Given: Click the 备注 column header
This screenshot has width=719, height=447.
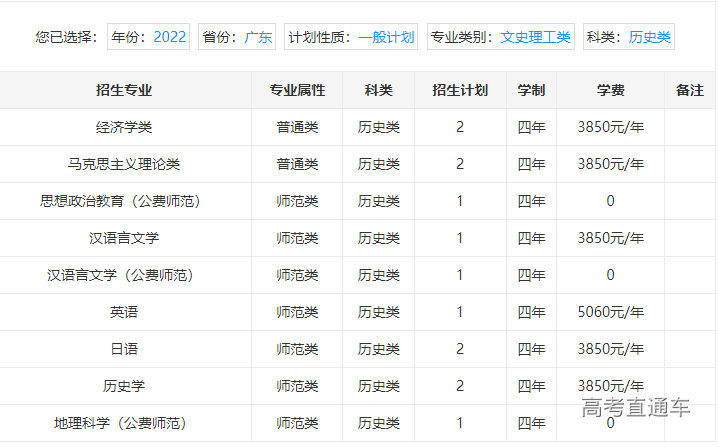Looking at the screenshot, I should coord(689,90).
